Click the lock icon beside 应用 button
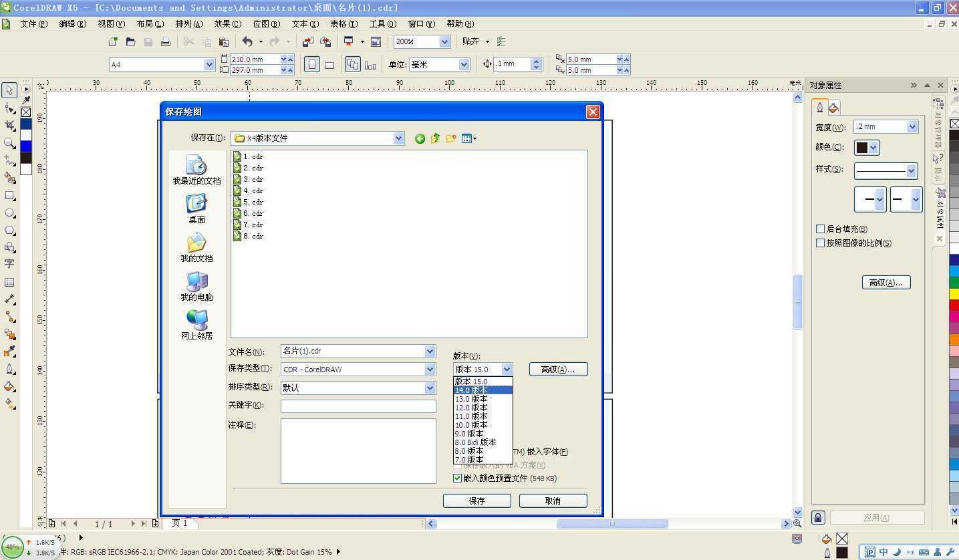959x560 pixels. tap(819, 517)
